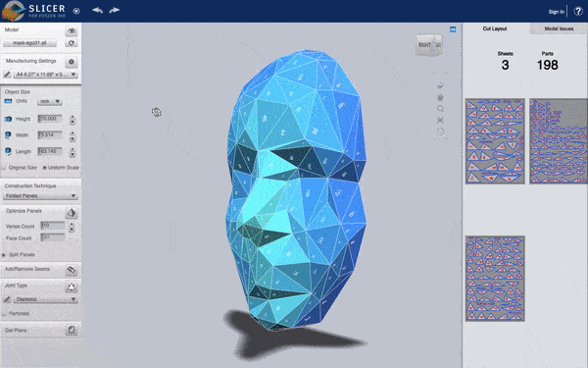Click the redo arrow in top bar
This screenshot has width=588, height=368.
pos(114,10)
